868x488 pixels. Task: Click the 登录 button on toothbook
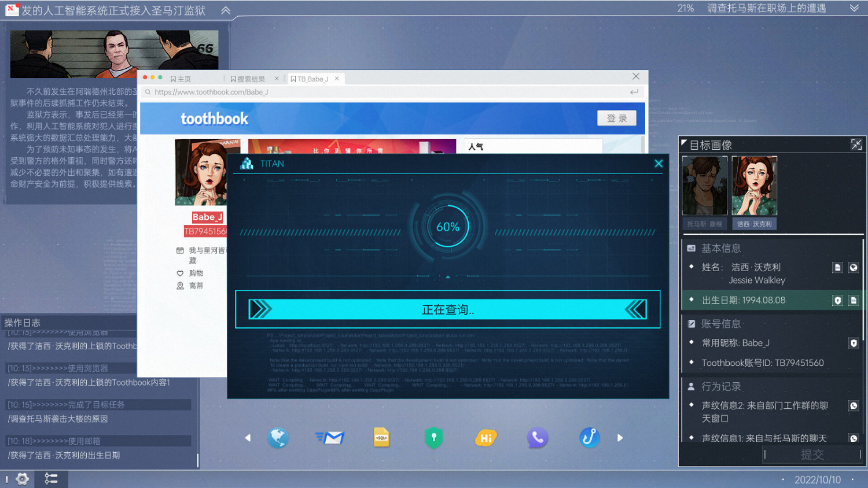pyautogui.click(x=616, y=118)
